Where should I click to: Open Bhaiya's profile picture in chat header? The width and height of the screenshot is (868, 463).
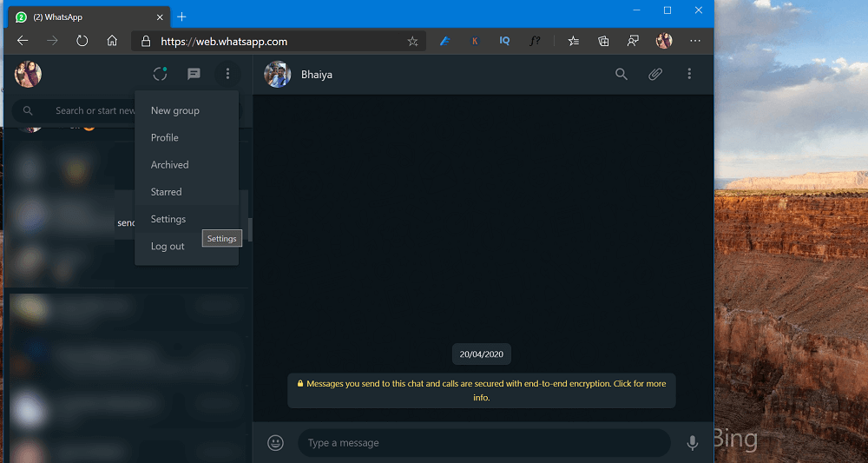pyautogui.click(x=278, y=74)
